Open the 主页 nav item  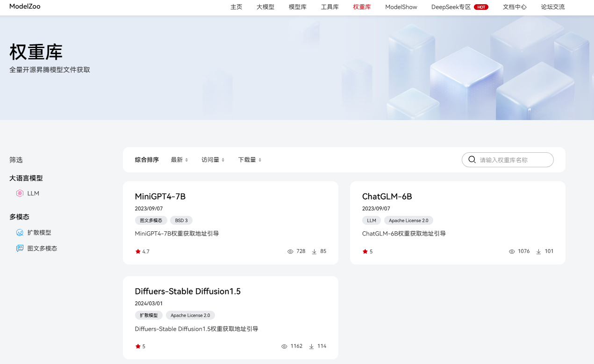236,7
